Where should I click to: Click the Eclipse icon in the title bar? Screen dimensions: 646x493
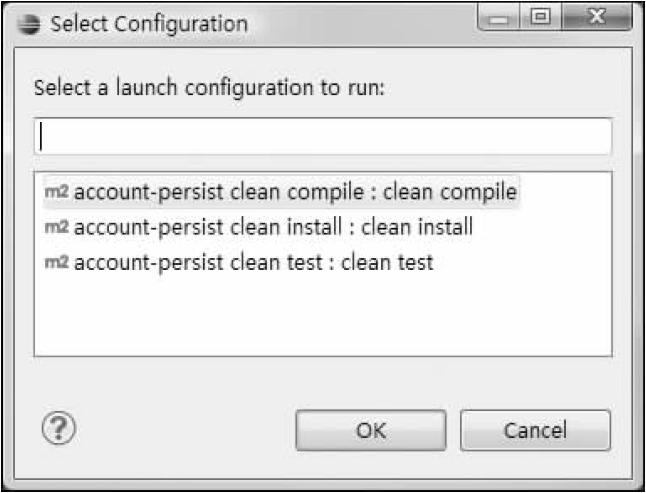pyautogui.click(x=30, y=22)
